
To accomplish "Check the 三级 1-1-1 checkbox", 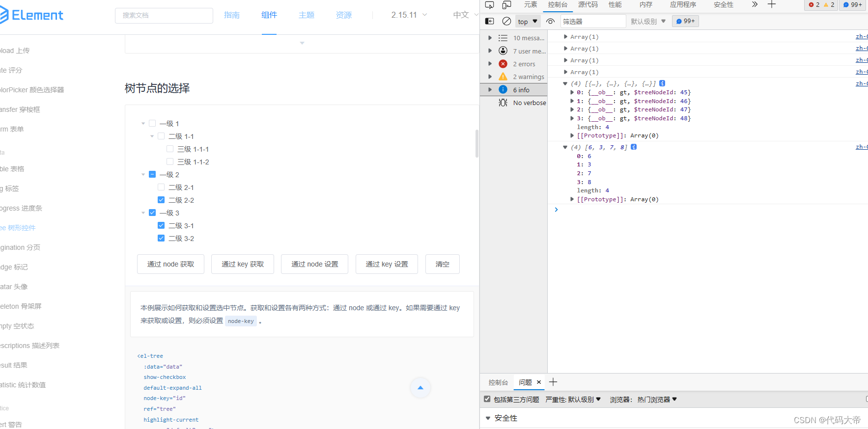I will click(170, 149).
